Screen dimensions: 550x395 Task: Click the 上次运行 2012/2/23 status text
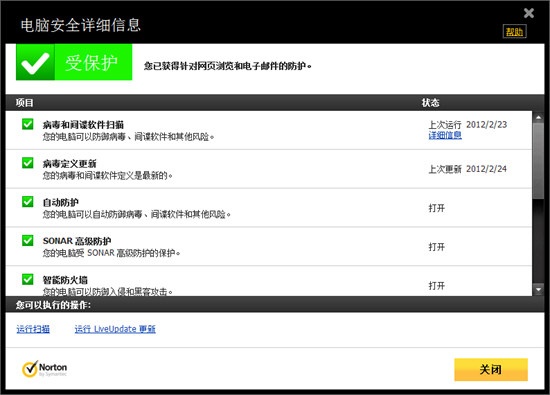point(468,125)
